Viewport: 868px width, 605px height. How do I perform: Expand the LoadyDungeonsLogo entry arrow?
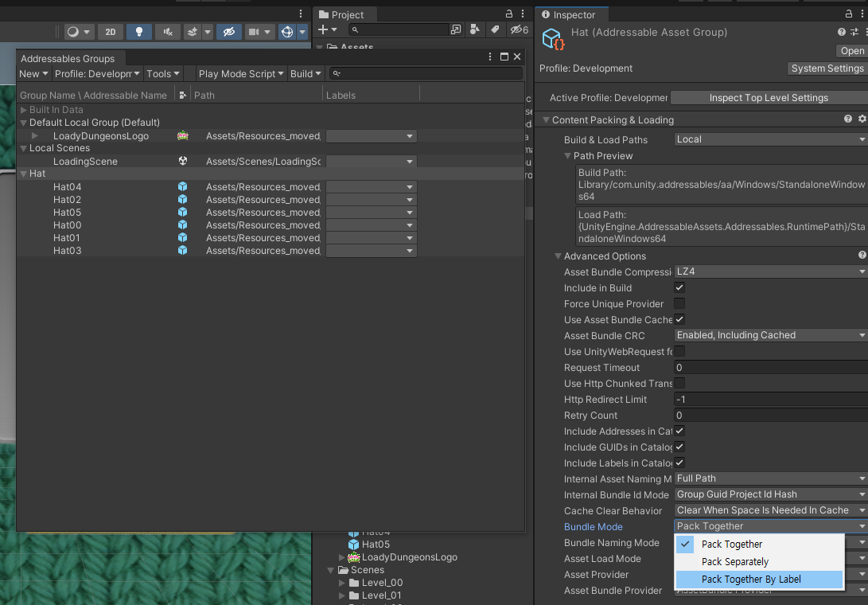35,136
